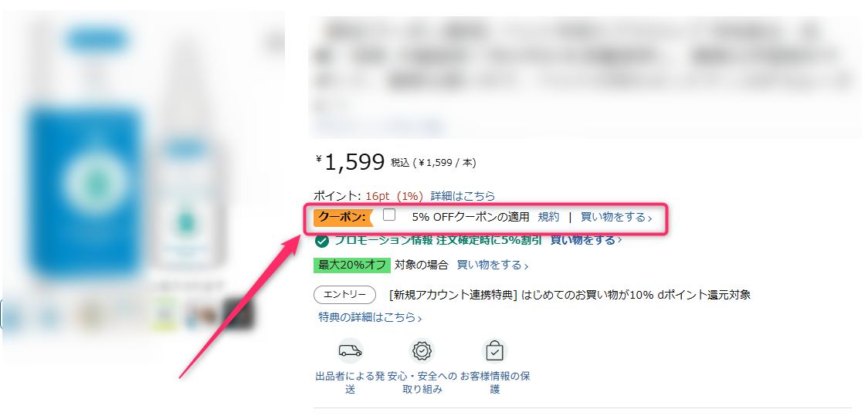Click the green checkmark promotion icon
Screen dimensions: 868x416
[322, 241]
